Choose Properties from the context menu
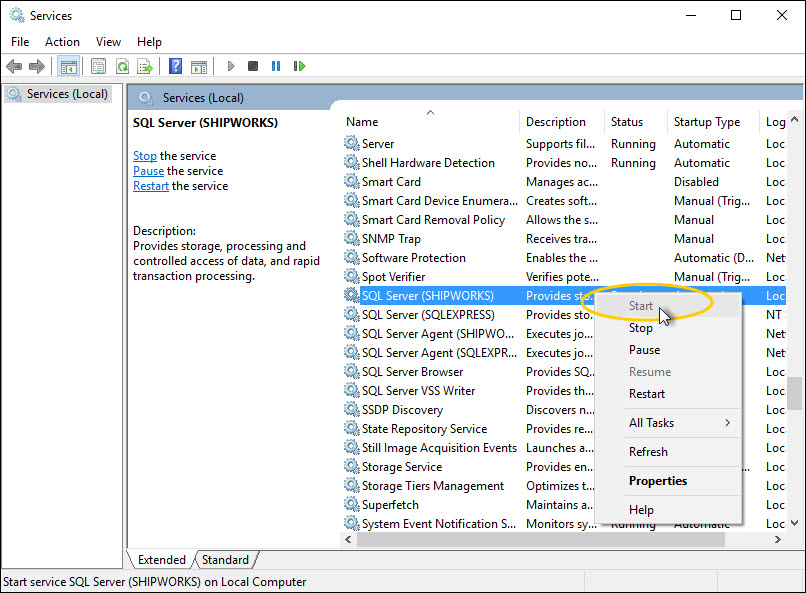This screenshot has width=806, height=593. tap(657, 481)
